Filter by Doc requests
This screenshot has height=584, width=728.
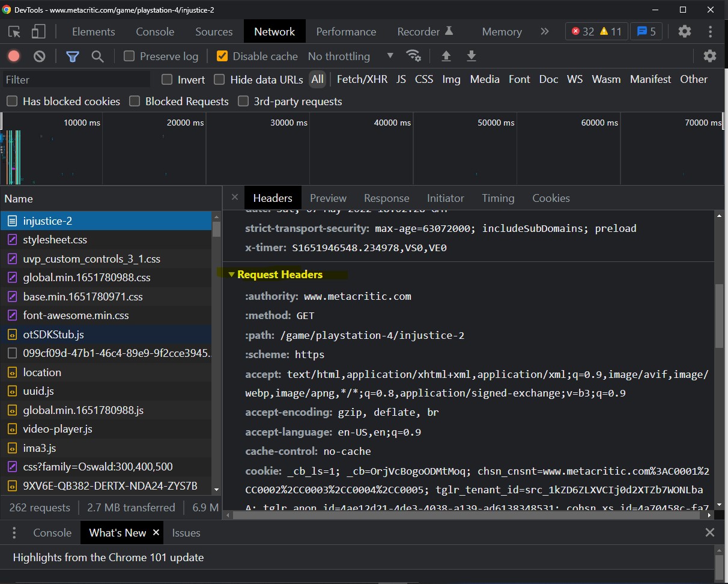pos(548,79)
